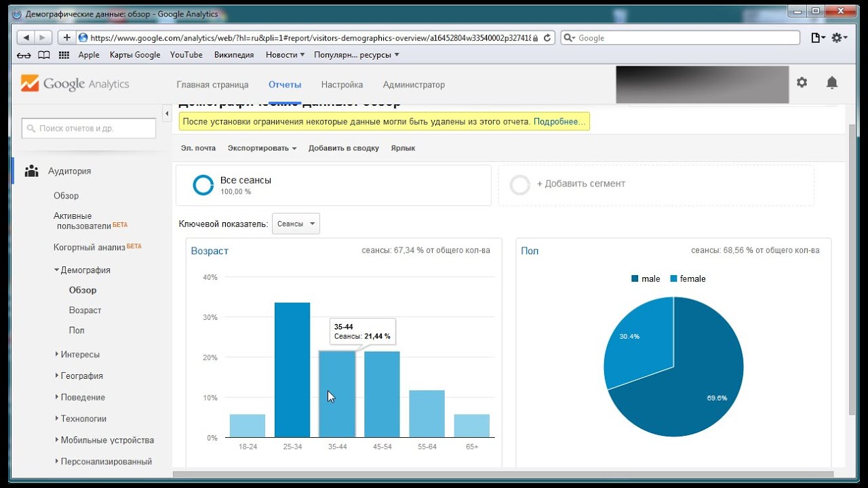Viewport: 868px width, 488px height.
Task: Expand the Экспортировать dropdown
Action: [262, 148]
